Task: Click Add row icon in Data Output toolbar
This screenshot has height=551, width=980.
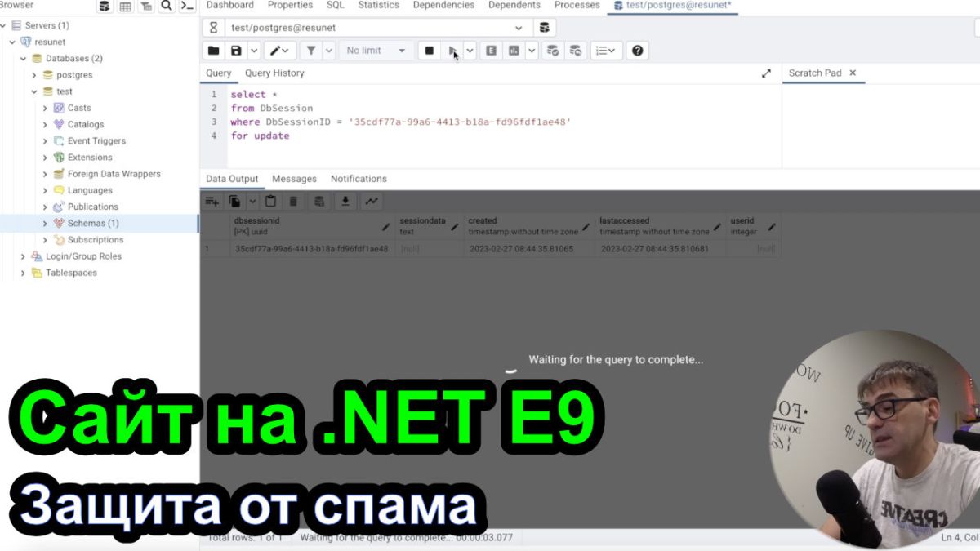Action: [212, 201]
